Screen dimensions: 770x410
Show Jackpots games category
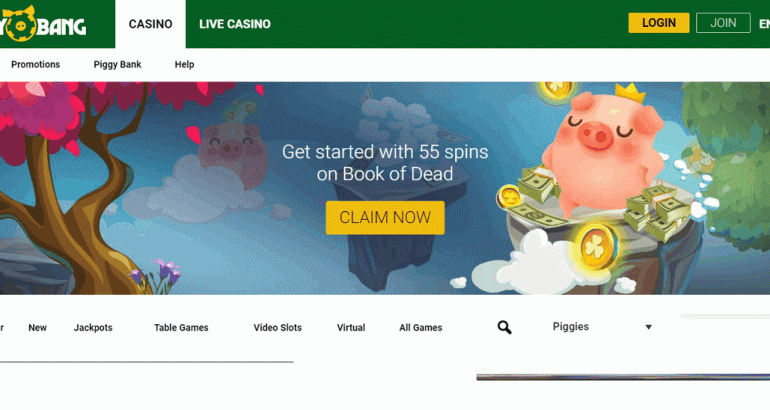click(x=93, y=328)
